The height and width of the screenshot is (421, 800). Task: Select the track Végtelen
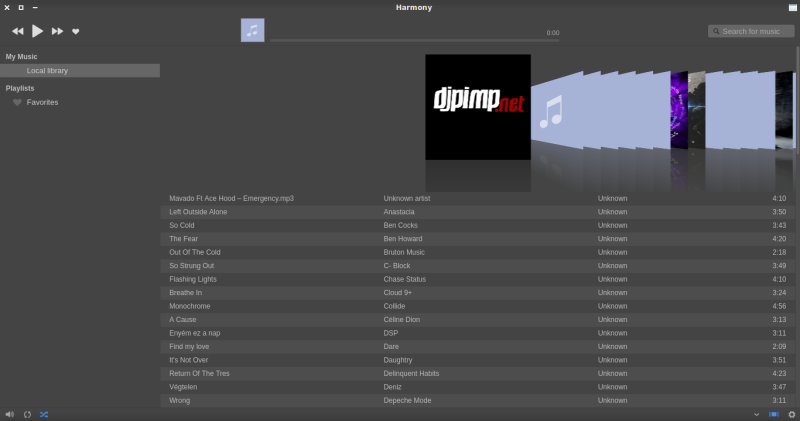tap(183, 387)
